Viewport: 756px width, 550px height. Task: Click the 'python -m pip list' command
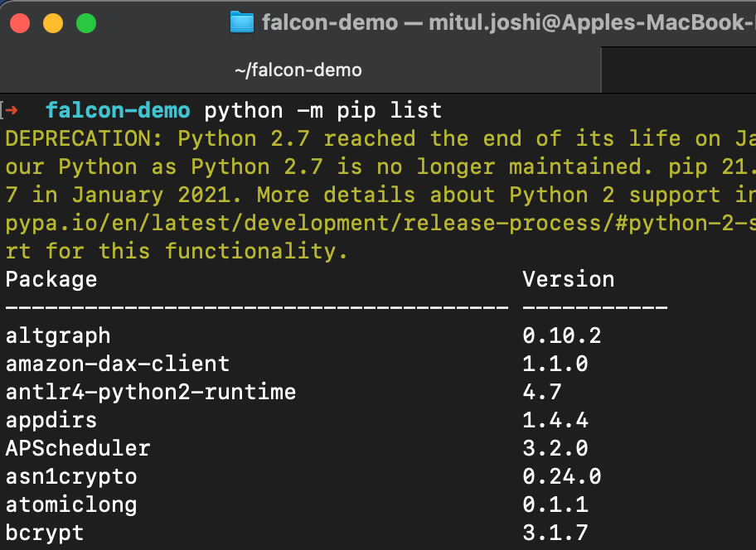click(323, 111)
